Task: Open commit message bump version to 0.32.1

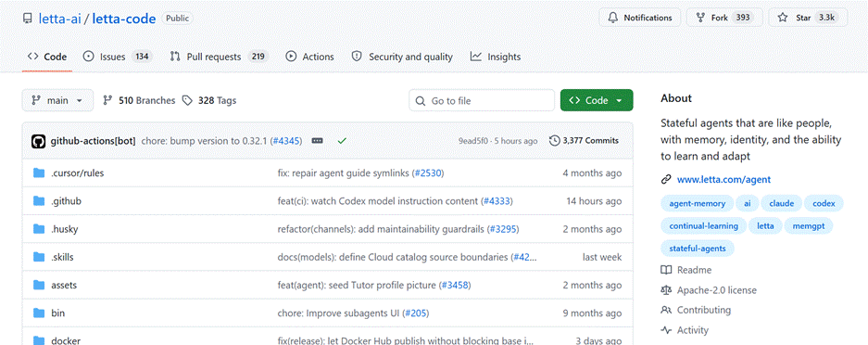Action: tap(205, 141)
